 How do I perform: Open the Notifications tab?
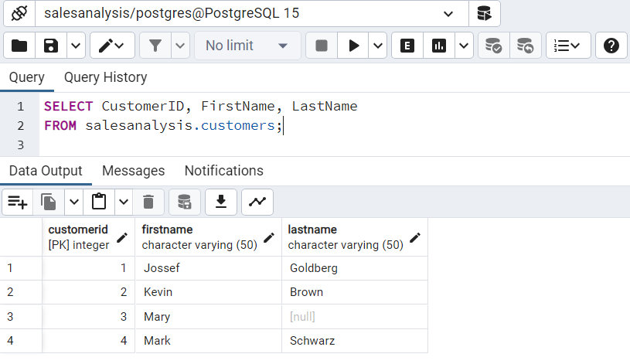223,171
